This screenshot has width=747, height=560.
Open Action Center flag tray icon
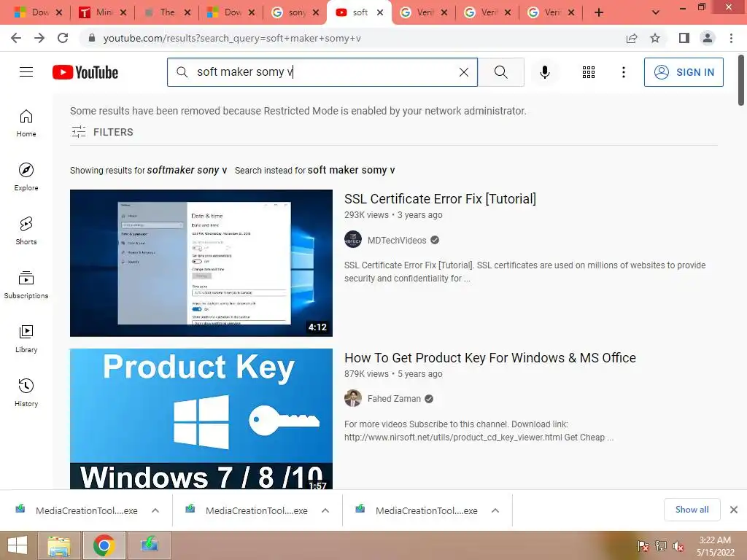pos(643,546)
